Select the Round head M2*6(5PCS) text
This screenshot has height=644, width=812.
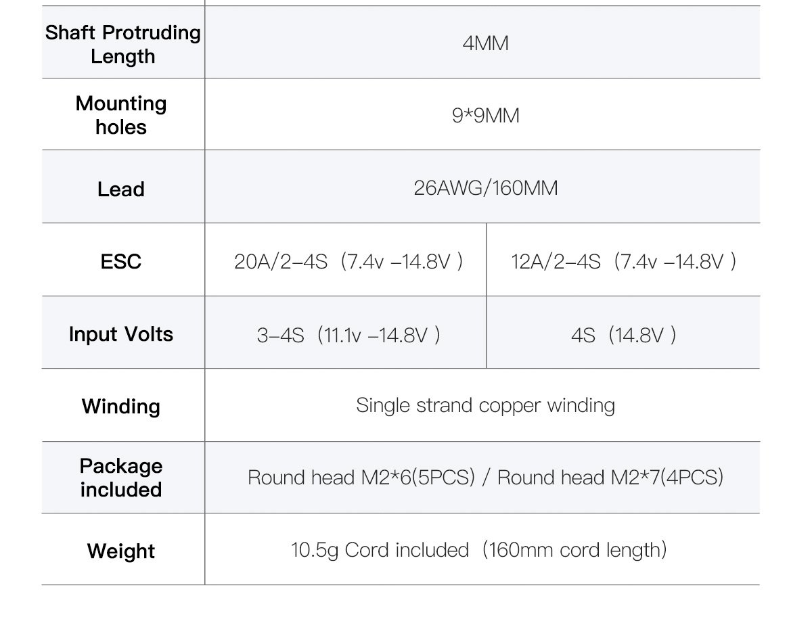pyautogui.click(x=361, y=478)
